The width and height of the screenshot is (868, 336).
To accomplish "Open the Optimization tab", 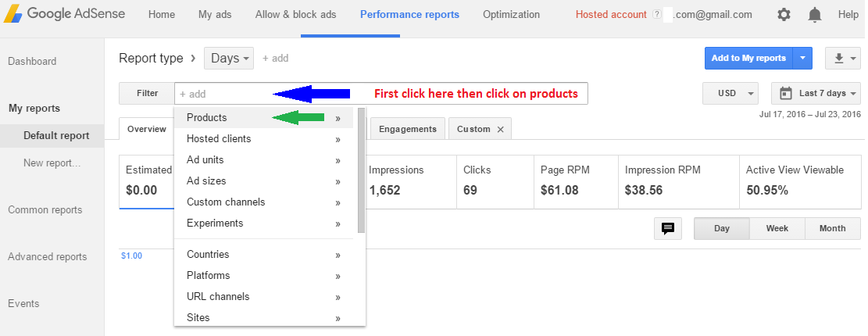I will [511, 15].
